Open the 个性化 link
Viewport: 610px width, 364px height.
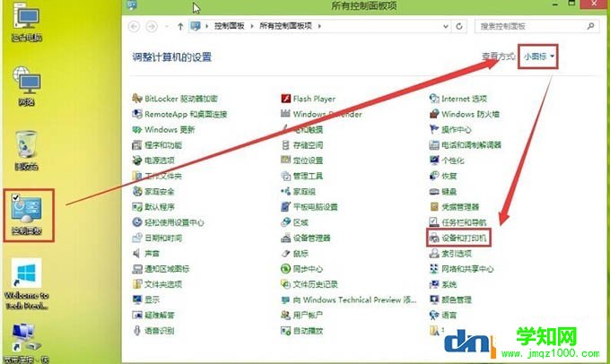453,160
